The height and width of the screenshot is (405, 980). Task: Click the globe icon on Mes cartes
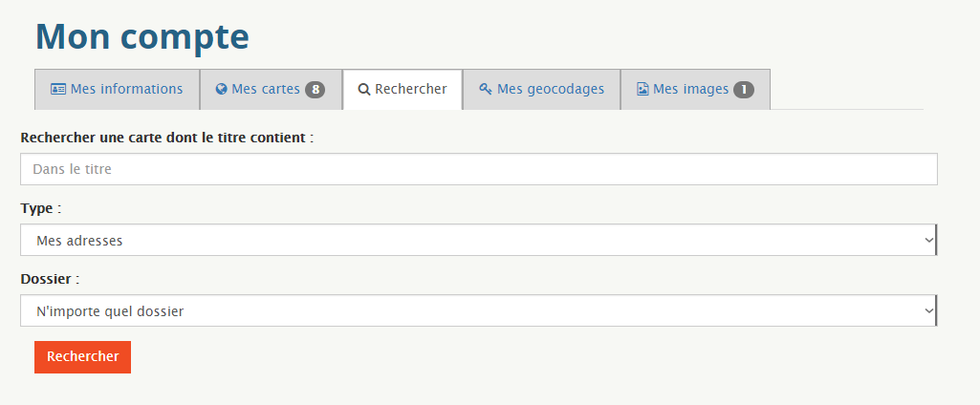tap(221, 89)
